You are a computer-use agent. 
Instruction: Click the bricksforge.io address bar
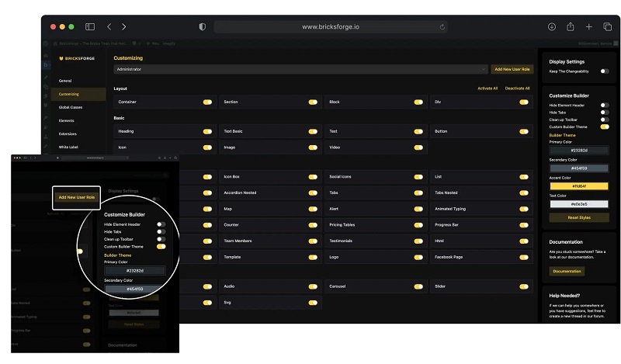(x=330, y=26)
